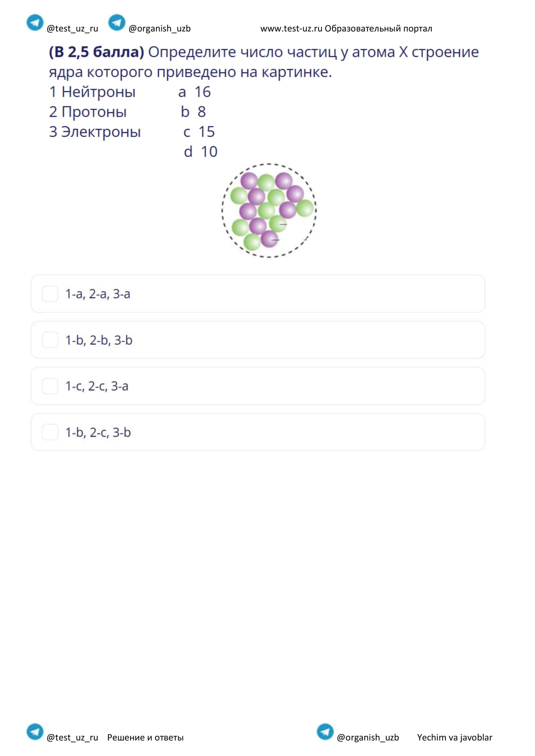Screen dimensions: 535x756
Task: Click the footer @organish_uzb handle
Action: tap(368, 738)
